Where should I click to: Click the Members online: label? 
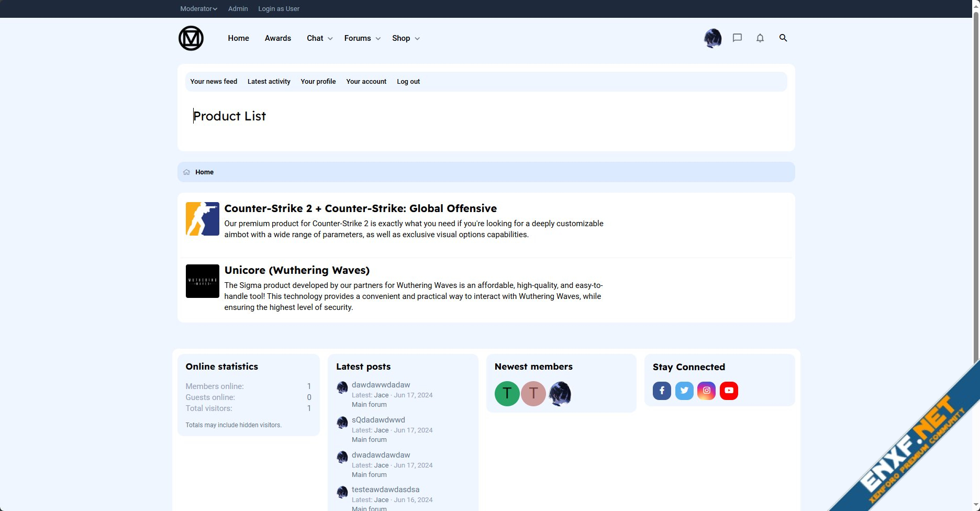(x=215, y=386)
